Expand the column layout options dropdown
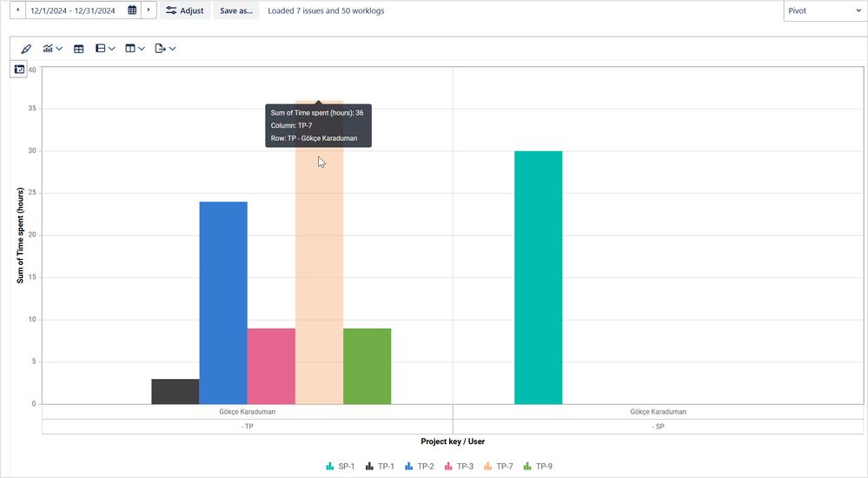 click(x=135, y=49)
